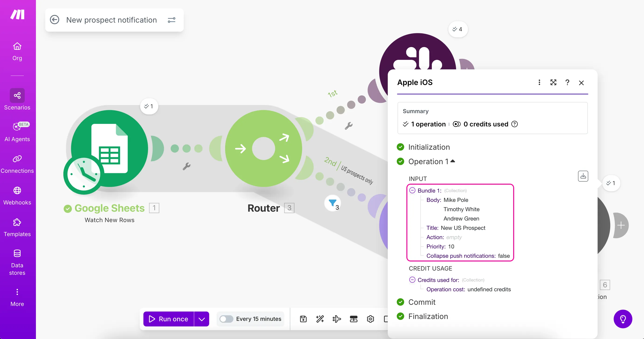Open the US prospects only filter icon

pos(333,203)
